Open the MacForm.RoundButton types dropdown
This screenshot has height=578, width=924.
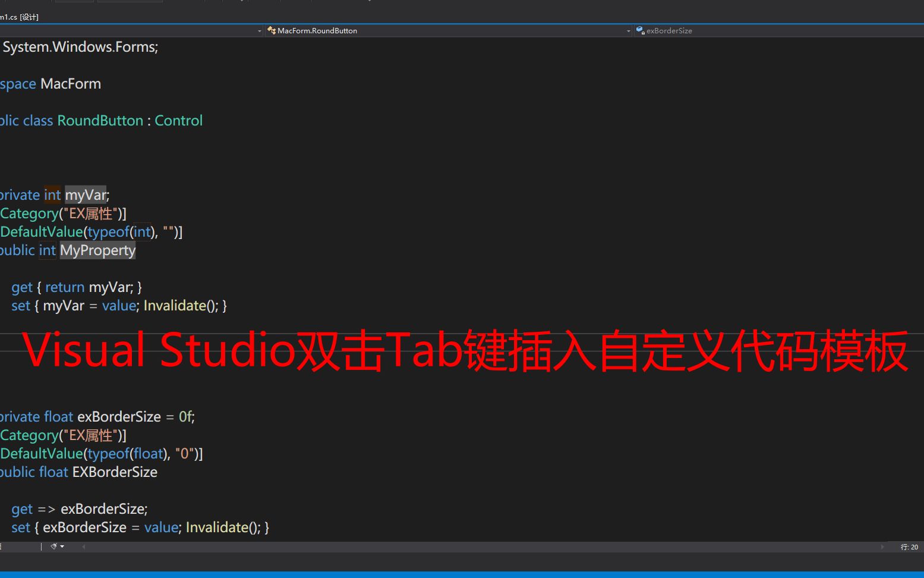[628, 30]
